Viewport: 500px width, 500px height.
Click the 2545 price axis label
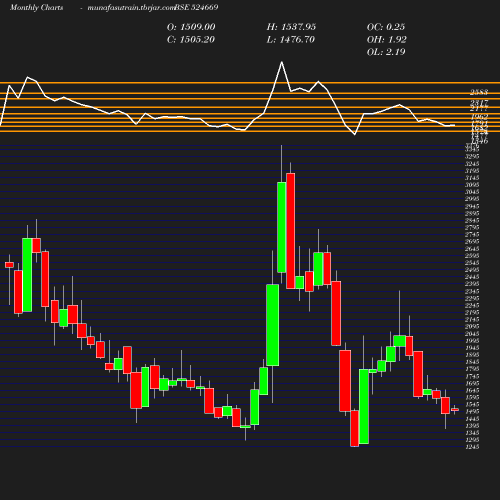472,263
